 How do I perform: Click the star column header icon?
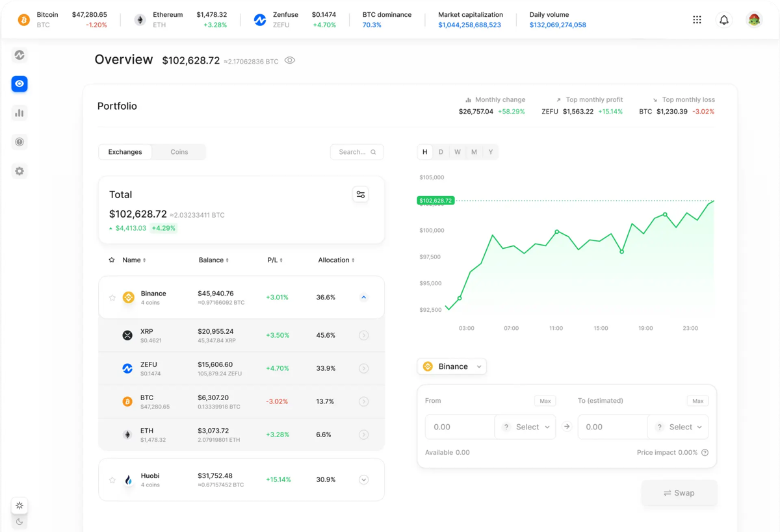coord(112,260)
